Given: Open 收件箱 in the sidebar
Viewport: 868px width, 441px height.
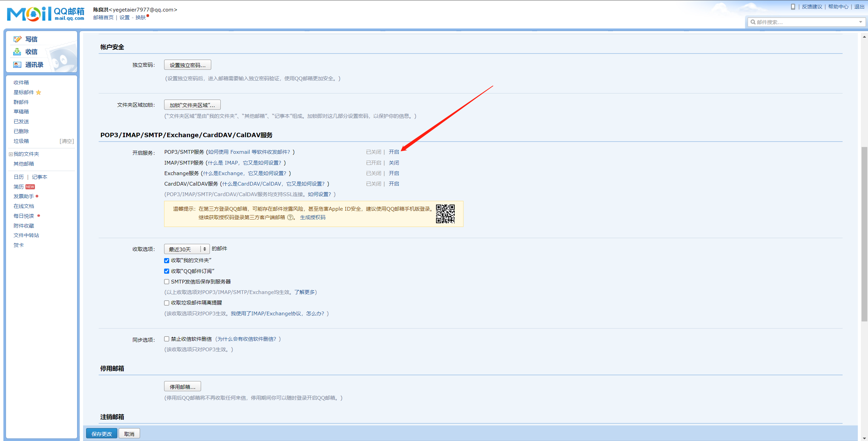Looking at the screenshot, I should [21, 83].
